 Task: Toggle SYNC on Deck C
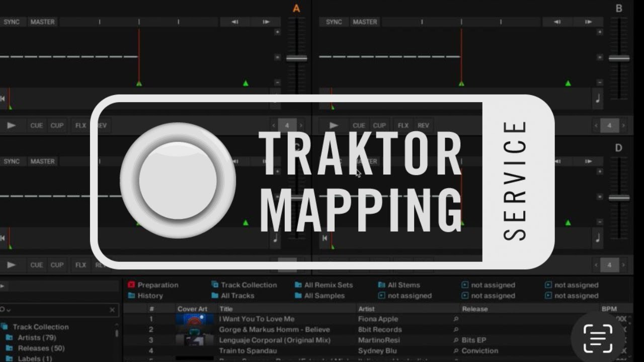click(12, 161)
